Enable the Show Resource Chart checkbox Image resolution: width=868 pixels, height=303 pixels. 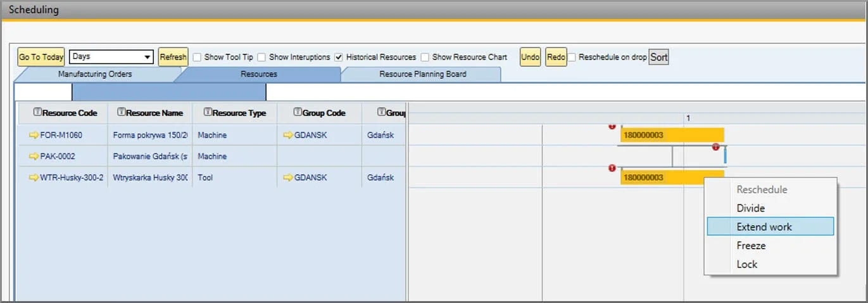[x=425, y=57]
